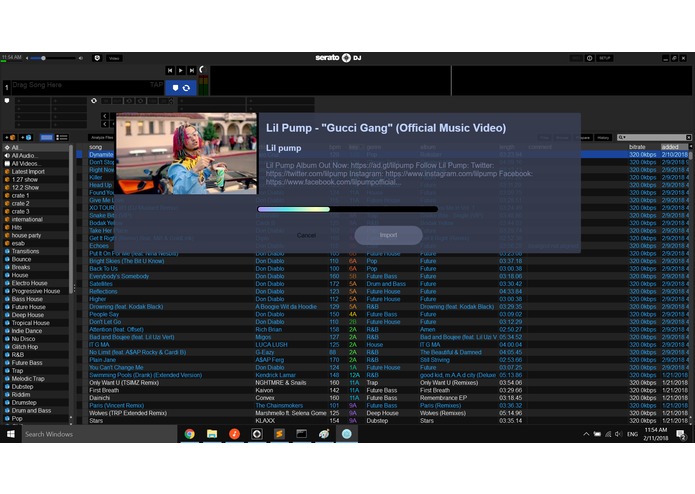Image resolution: width=695 pixels, height=494 pixels.
Task: Select track Wolves (TRP Extended Remix)
Action: 128,413
